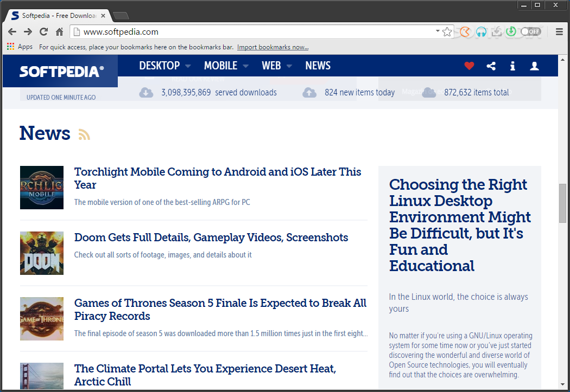Image resolution: width=570 pixels, height=392 pixels.
Task: Click the red heart favorites icon
Action: point(470,66)
